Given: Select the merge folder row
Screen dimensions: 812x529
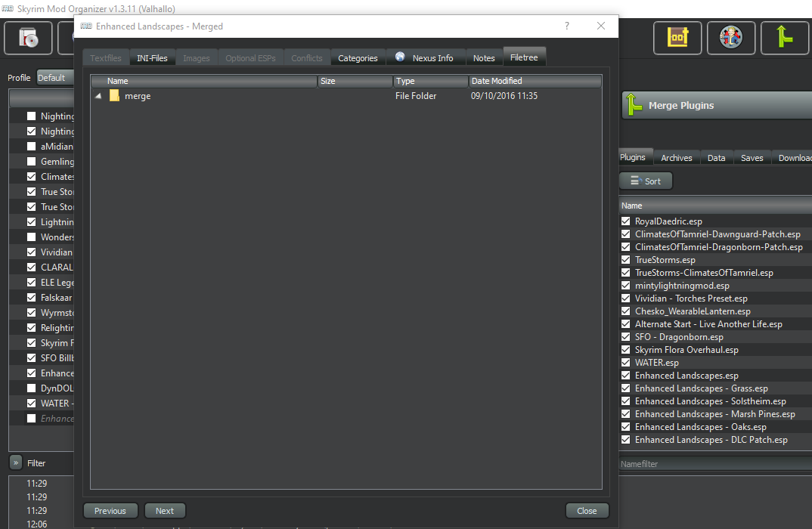Looking at the screenshot, I should coord(346,96).
